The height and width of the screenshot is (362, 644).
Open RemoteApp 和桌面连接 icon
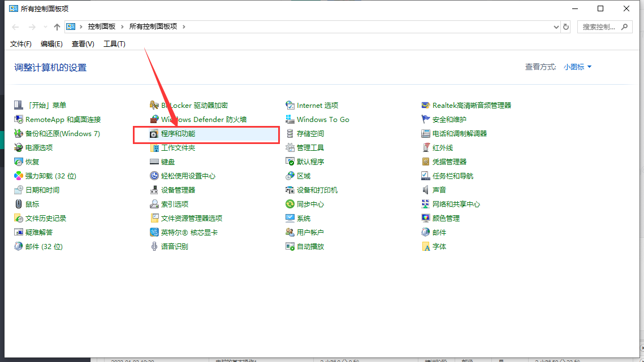point(19,119)
